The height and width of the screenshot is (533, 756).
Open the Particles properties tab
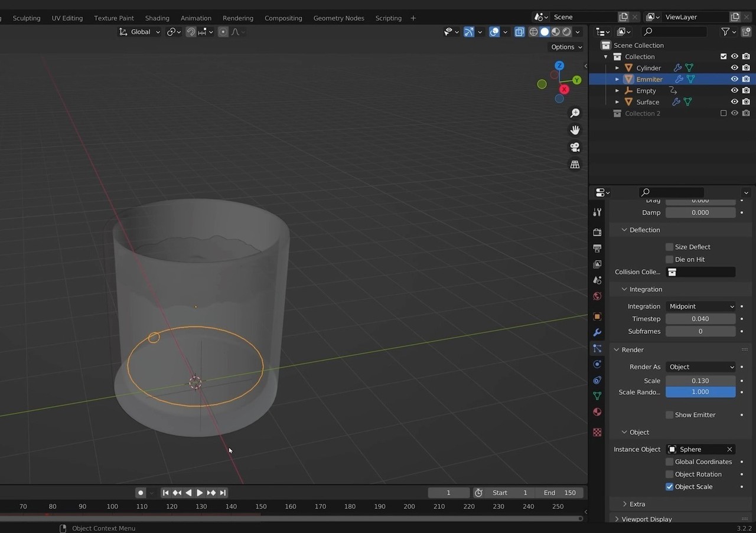coord(597,348)
